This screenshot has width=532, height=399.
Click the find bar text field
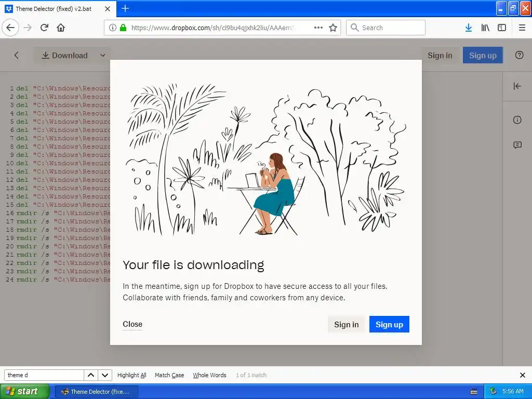(x=44, y=375)
